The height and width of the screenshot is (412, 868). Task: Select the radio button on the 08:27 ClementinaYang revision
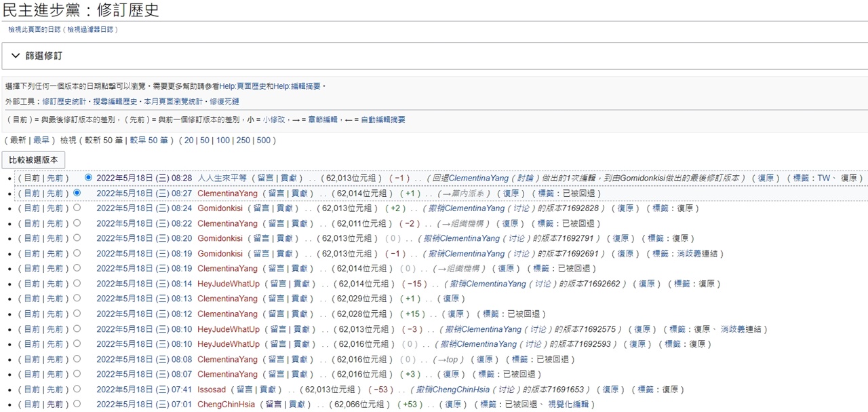point(77,193)
